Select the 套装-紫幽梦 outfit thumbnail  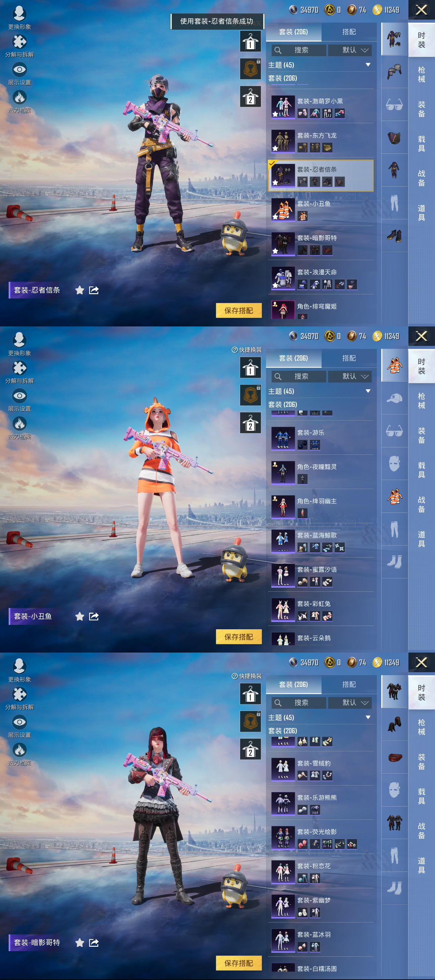pos(283,906)
